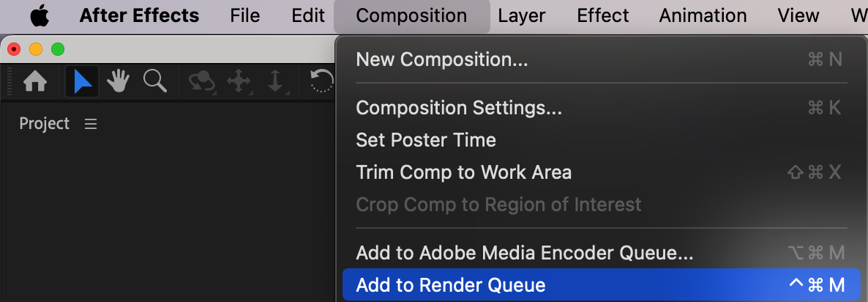The width and height of the screenshot is (868, 302).
Task: Choose Composition Settings... menu entry
Action: coord(459,108)
